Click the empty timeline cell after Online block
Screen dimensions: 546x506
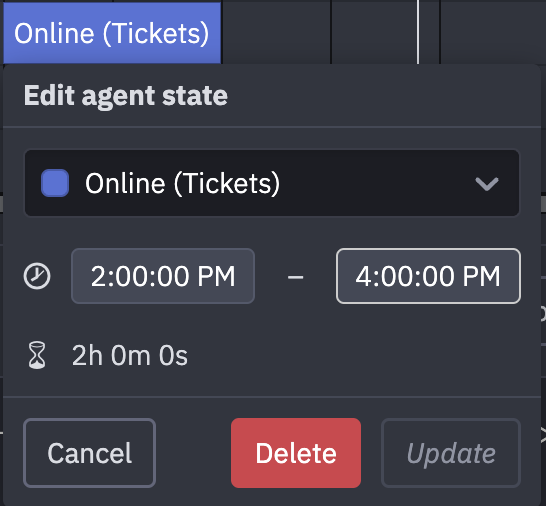click(276, 32)
